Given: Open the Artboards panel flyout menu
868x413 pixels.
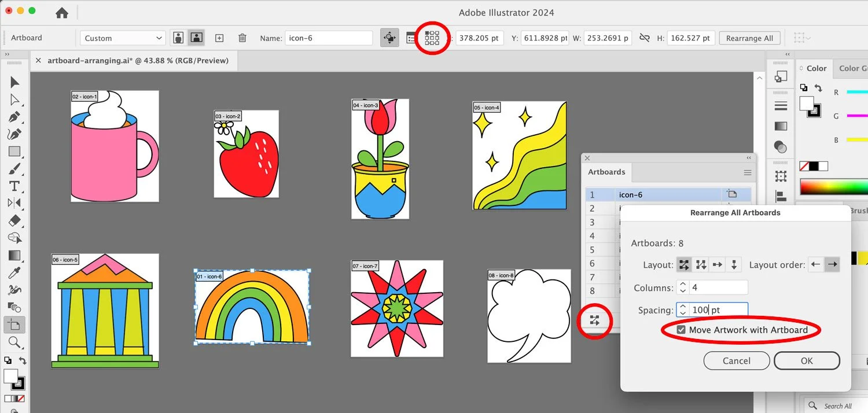Looking at the screenshot, I should pyautogui.click(x=747, y=172).
